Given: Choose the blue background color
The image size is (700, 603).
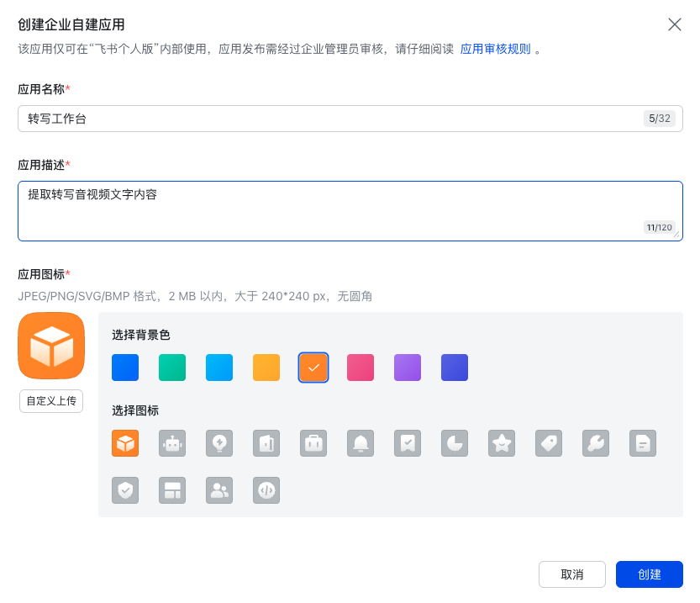Looking at the screenshot, I should (x=125, y=368).
